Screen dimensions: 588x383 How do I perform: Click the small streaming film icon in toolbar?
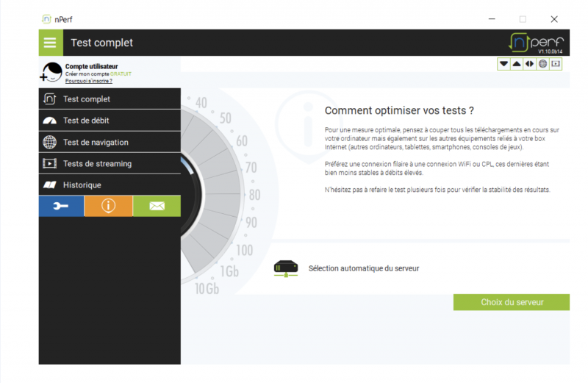tap(556, 64)
